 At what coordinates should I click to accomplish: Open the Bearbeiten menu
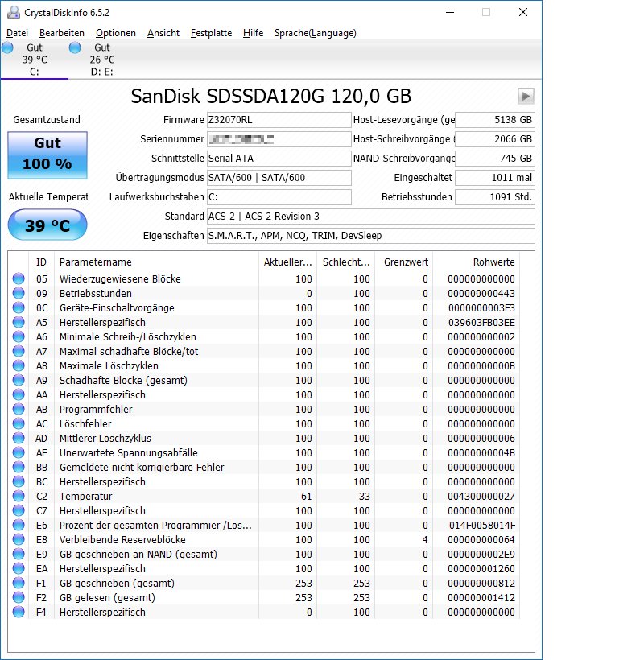pyautogui.click(x=61, y=33)
